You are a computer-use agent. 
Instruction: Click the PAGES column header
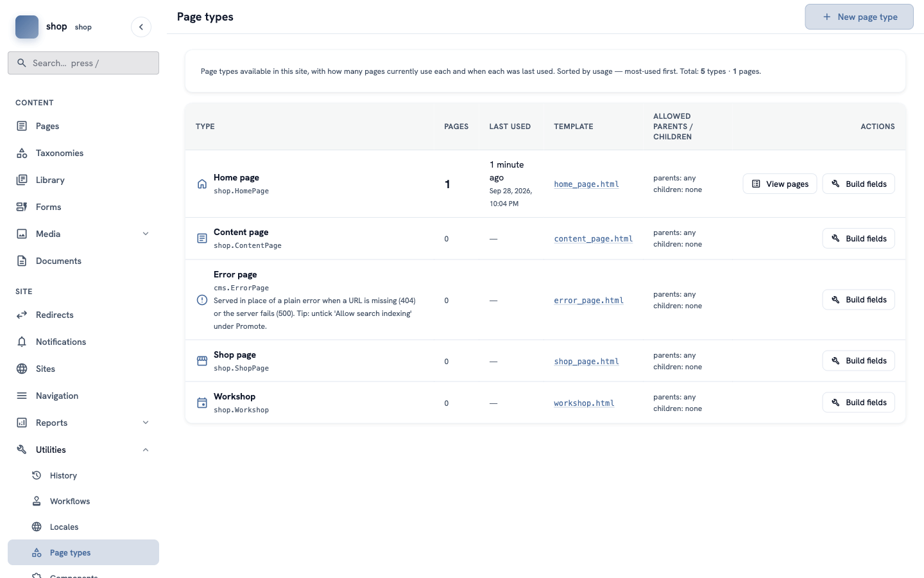[456, 127]
